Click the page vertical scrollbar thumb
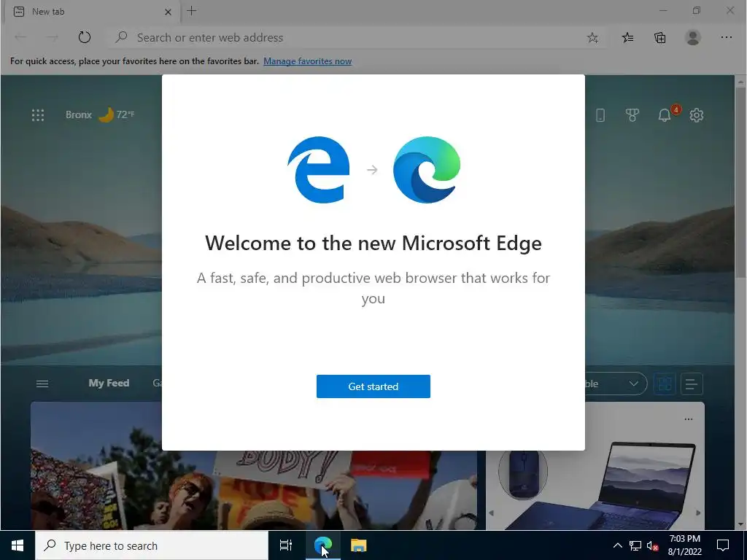747x560 pixels. pyautogui.click(x=740, y=182)
